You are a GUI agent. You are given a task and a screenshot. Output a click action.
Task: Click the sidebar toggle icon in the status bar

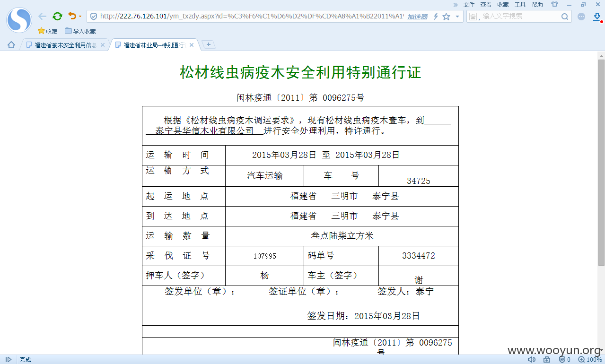[9, 359]
